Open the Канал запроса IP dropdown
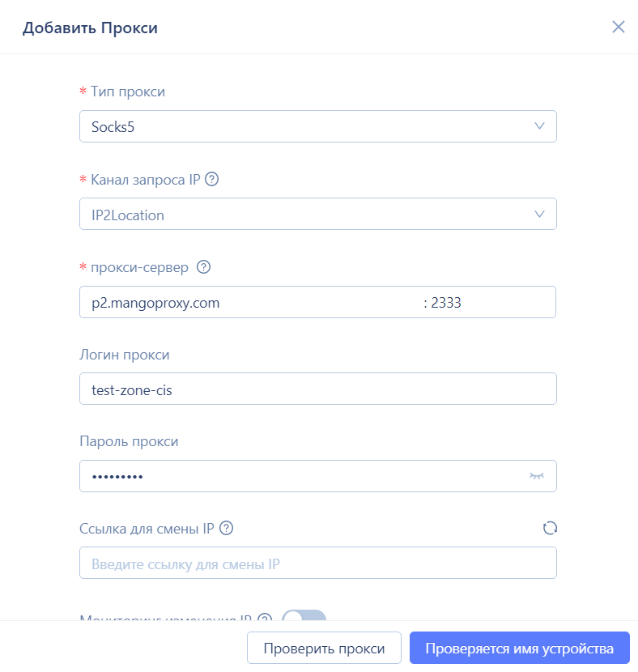 (x=317, y=214)
